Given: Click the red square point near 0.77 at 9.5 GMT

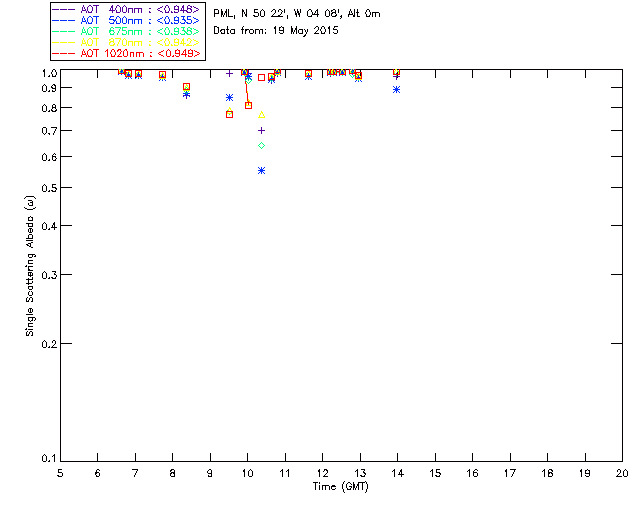Looking at the screenshot, I should point(229,115).
